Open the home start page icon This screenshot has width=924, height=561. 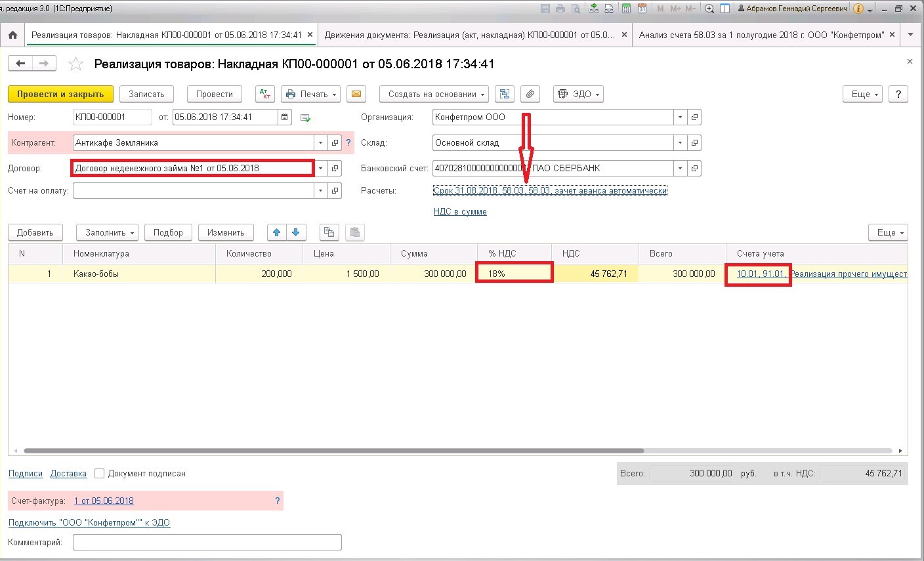[12, 35]
